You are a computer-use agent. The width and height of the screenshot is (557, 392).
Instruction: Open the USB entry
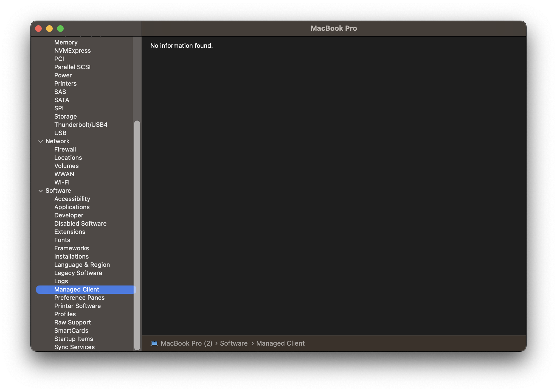point(60,133)
